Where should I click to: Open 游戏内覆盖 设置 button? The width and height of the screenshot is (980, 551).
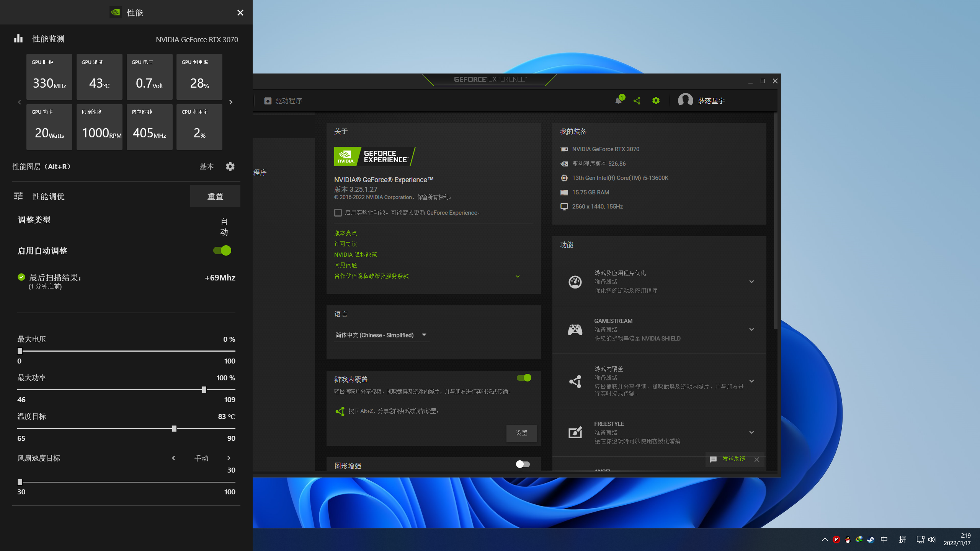[x=521, y=433]
